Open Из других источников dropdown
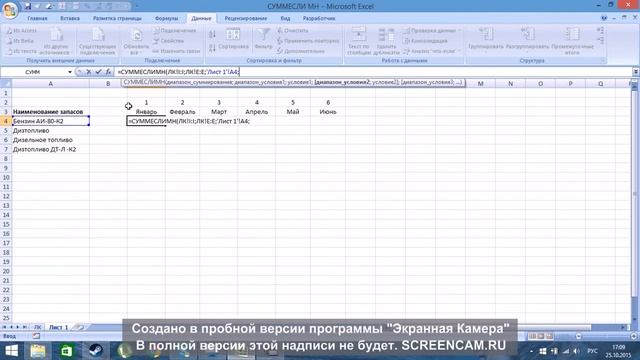 point(56,41)
